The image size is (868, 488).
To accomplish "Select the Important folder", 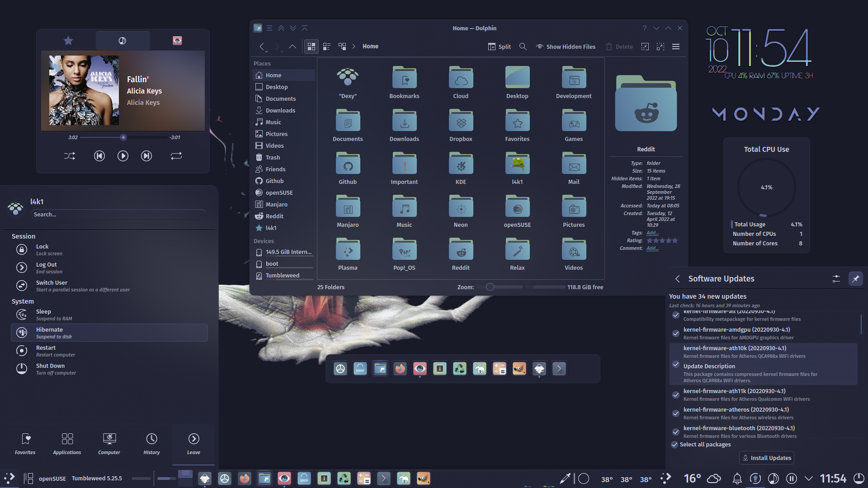I will click(x=404, y=169).
